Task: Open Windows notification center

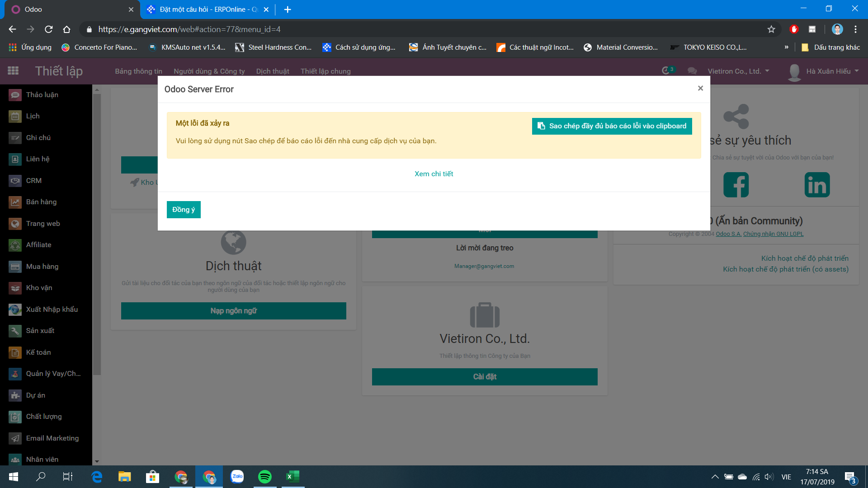Action: (850, 477)
